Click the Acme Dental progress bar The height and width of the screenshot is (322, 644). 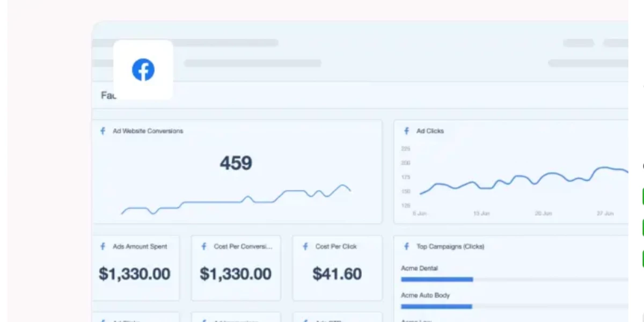pyautogui.click(x=514, y=280)
